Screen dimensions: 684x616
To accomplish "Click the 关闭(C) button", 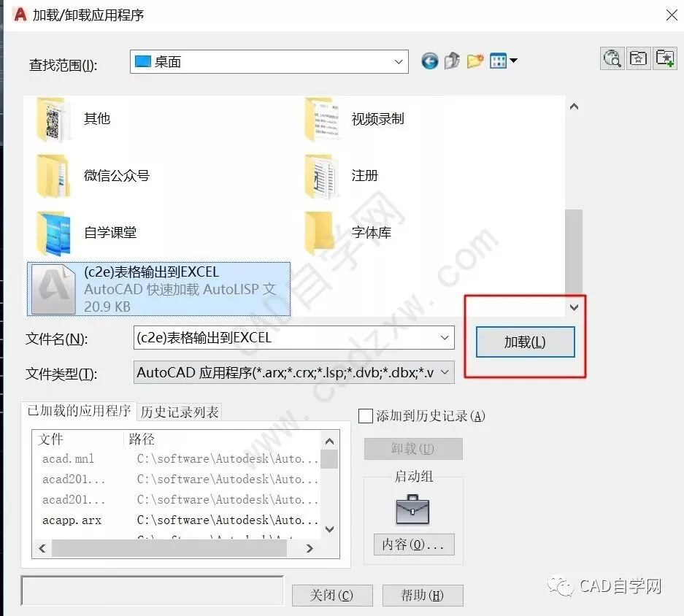I will tap(332, 595).
